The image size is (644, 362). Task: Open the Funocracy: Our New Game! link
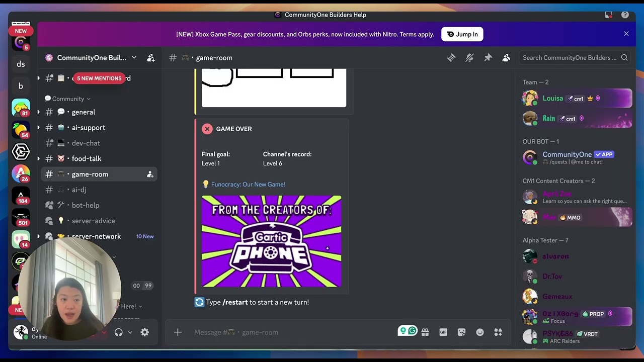point(248,185)
